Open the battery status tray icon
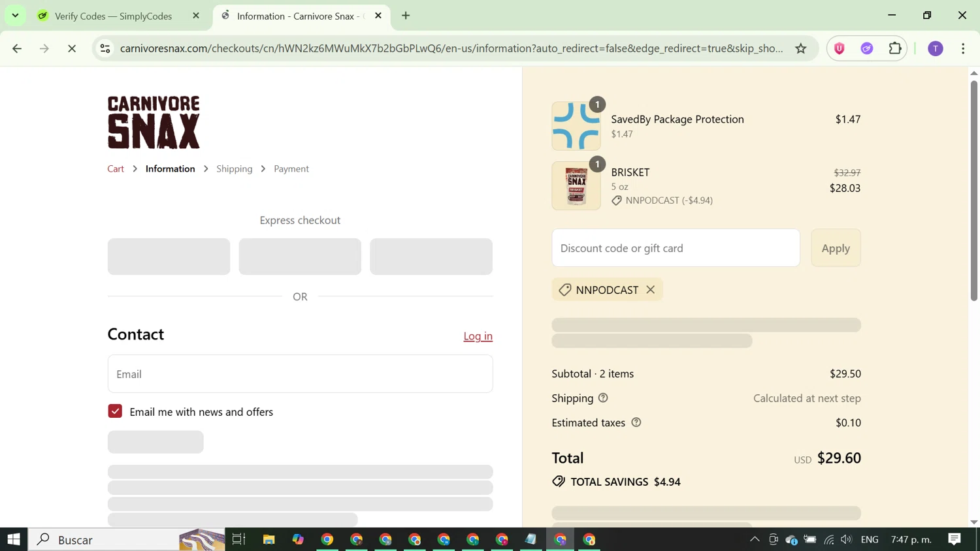The image size is (980, 551). 810,539
